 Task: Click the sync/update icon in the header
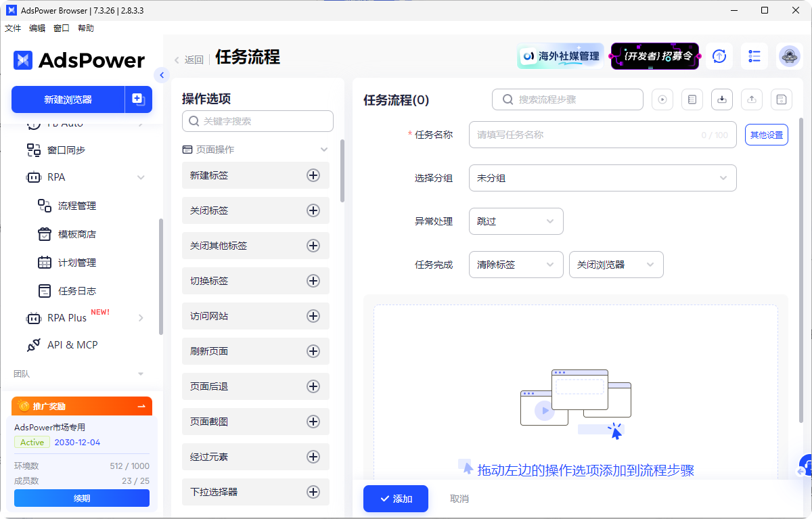click(719, 56)
